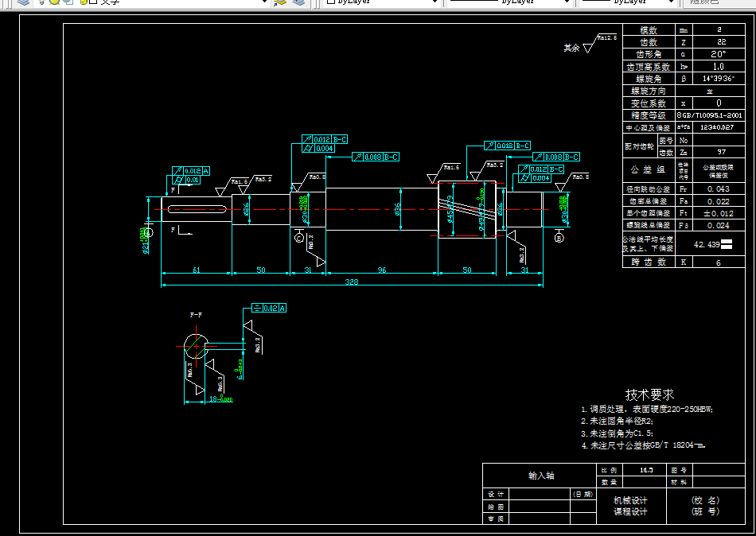The image size is (756, 536).
Task: Click the 输入轴 title block cell
Action: (x=541, y=476)
